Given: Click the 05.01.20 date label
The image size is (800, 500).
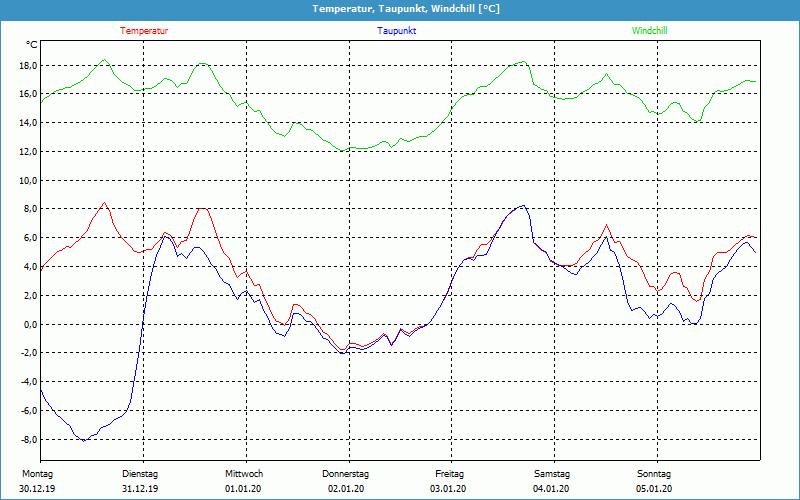Looking at the screenshot, I should (654, 489).
